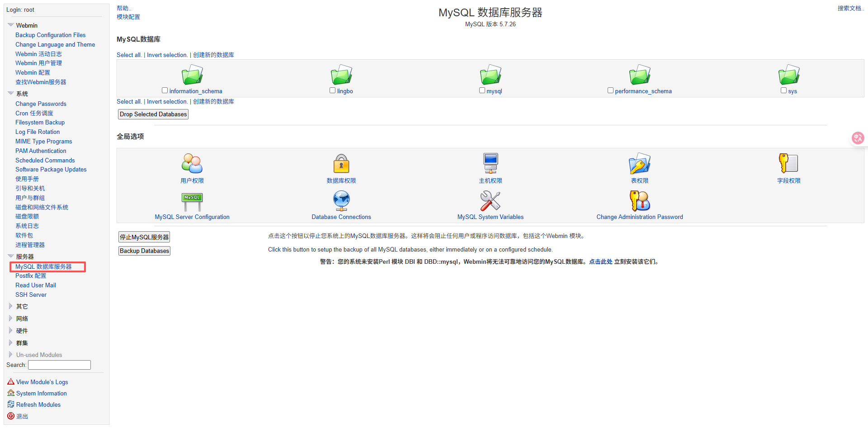Collapse the 服务器 category in sidebar
This screenshot has height=433, width=868.
click(x=11, y=256)
